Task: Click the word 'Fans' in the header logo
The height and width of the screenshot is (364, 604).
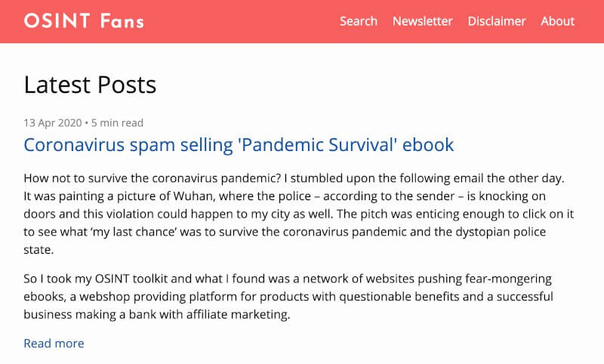Action: pyautogui.click(x=122, y=21)
